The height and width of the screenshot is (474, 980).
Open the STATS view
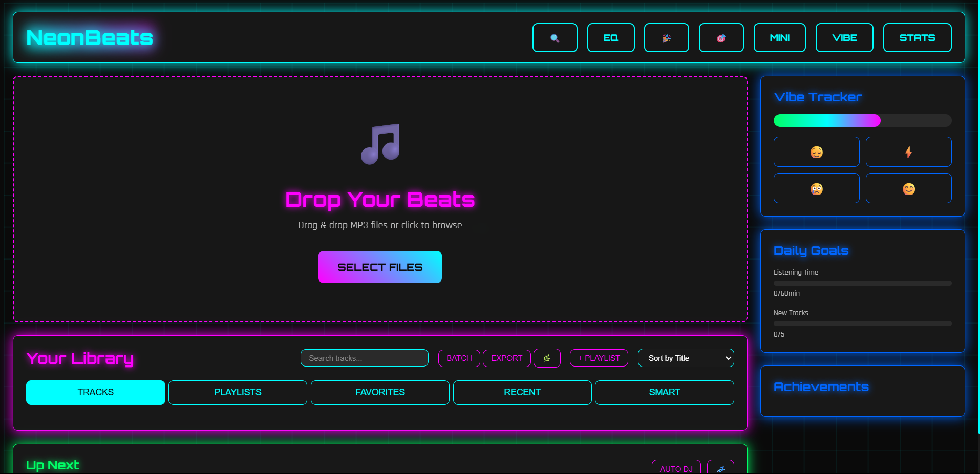917,38
